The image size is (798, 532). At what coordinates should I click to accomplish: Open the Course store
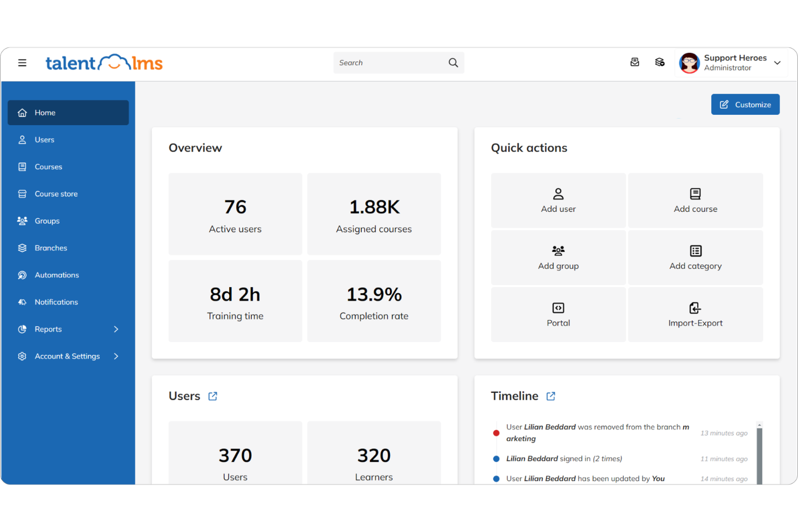pyautogui.click(x=56, y=194)
